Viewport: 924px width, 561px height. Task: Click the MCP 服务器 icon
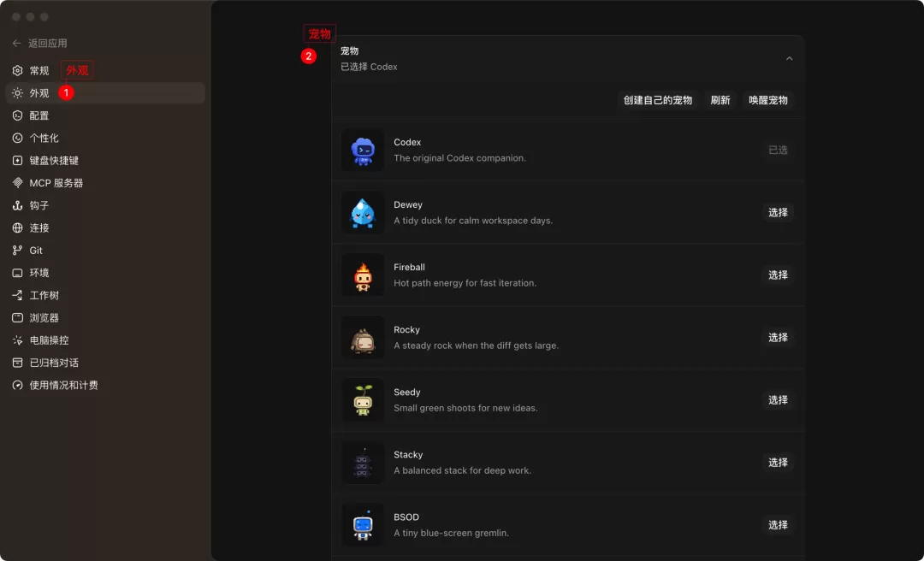coord(18,183)
